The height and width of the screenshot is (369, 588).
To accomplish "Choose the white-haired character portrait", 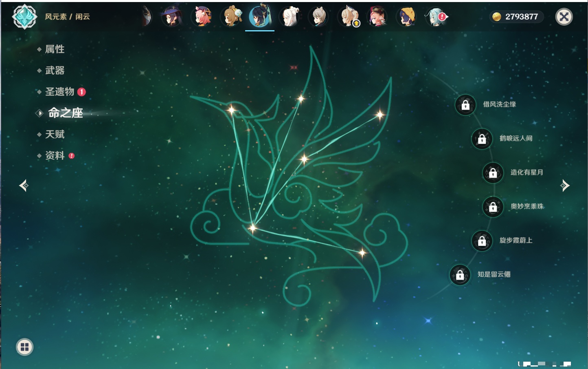I will pos(290,17).
